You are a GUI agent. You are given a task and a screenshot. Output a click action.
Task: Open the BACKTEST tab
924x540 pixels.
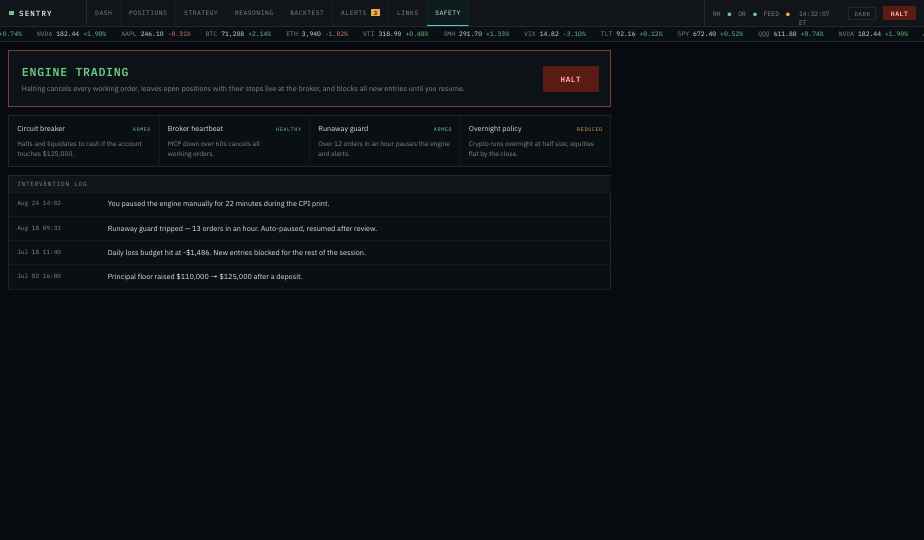pyautogui.click(x=307, y=12)
